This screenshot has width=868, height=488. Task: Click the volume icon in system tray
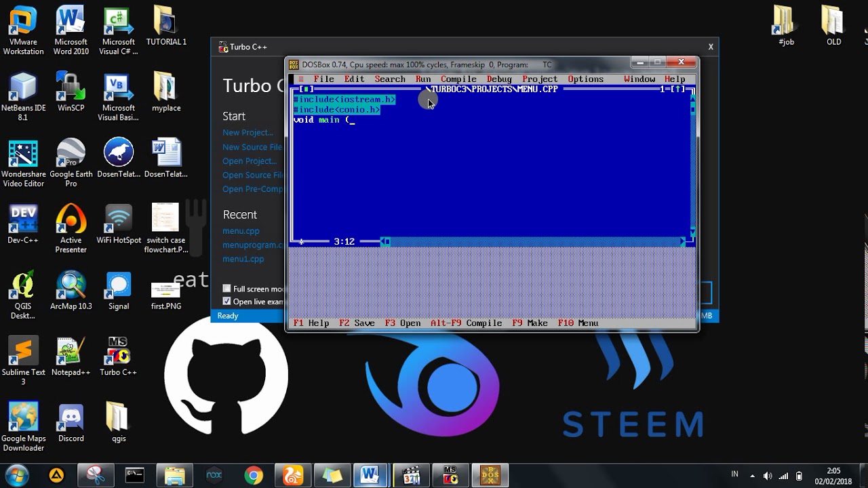click(x=768, y=476)
